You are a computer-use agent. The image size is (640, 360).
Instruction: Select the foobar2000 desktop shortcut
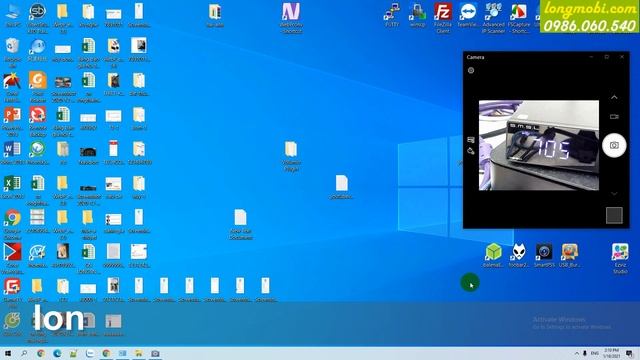519,256
